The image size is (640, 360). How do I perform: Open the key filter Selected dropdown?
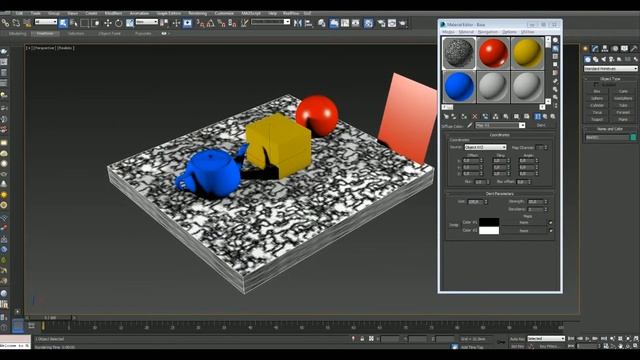click(546, 339)
